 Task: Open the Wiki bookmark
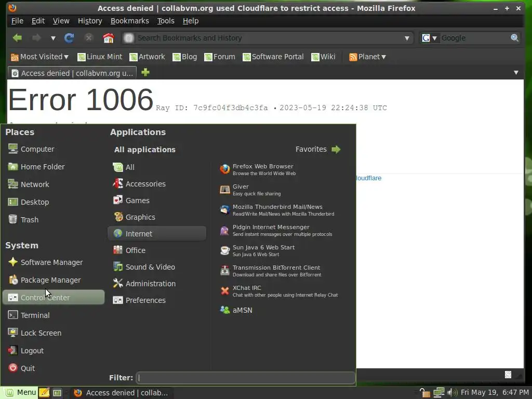click(323, 57)
